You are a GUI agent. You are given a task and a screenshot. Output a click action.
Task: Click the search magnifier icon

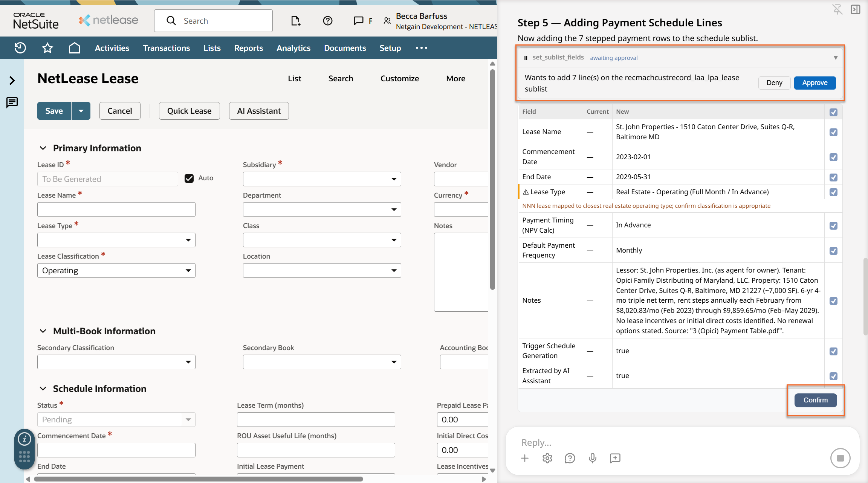point(171,21)
